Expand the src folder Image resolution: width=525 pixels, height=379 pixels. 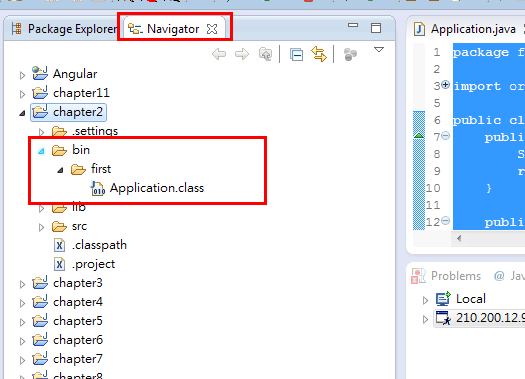click(x=41, y=228)
